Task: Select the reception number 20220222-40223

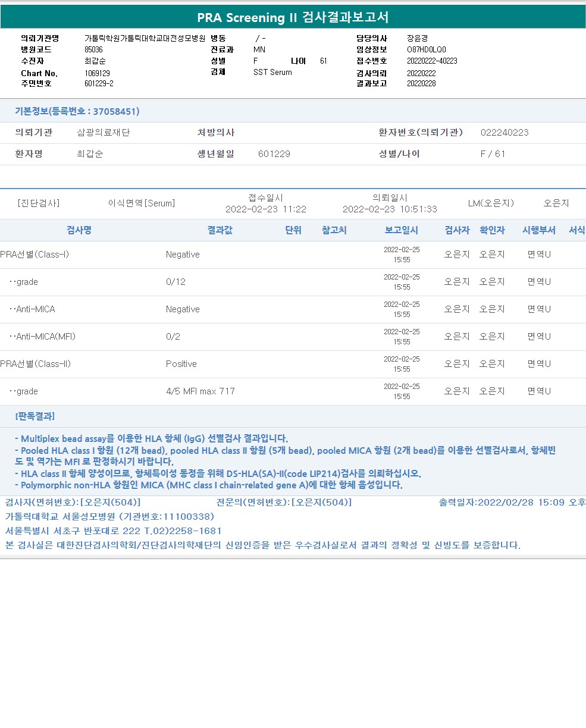Action: click(432, 61)
